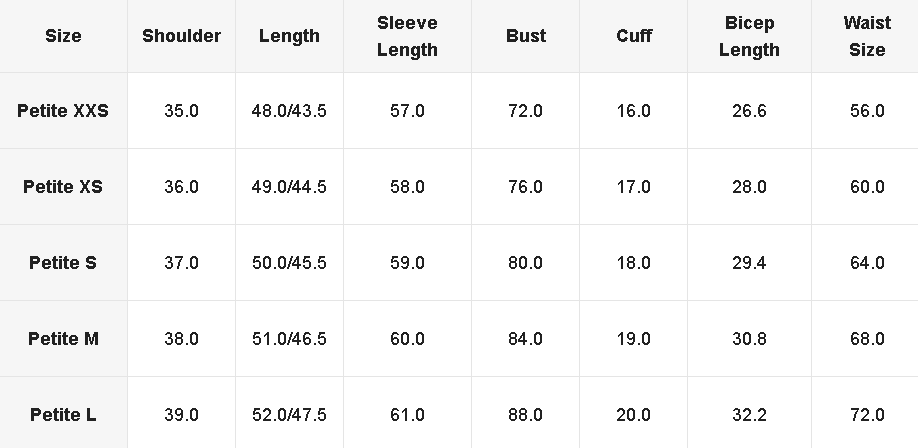Select the Shoulder column header
This screenshot has height=448, width=918.
(181, 36)
